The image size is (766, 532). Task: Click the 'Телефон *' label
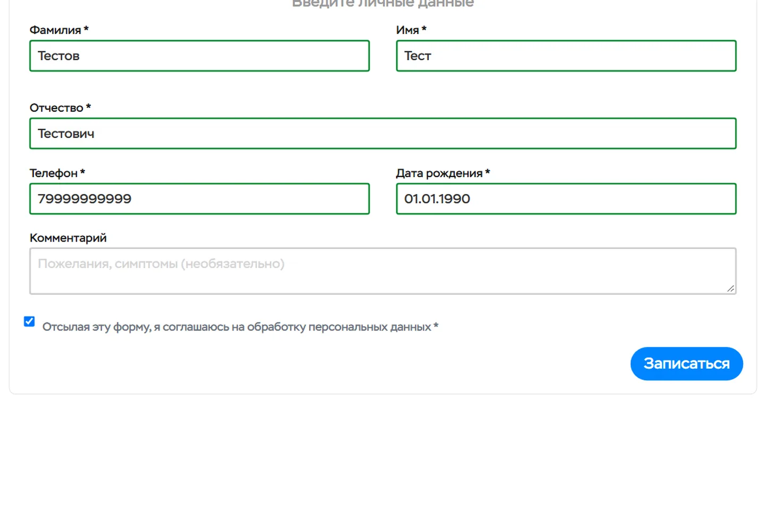[57, 173]
